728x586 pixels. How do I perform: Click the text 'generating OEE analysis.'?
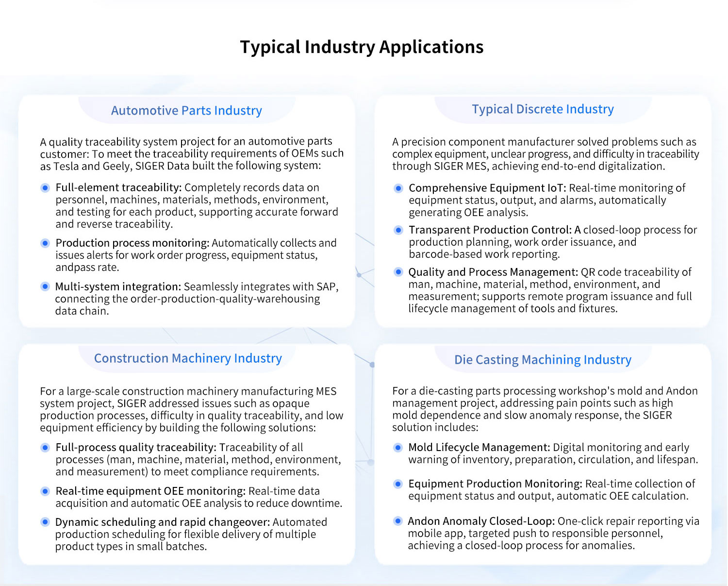(468, 212)
